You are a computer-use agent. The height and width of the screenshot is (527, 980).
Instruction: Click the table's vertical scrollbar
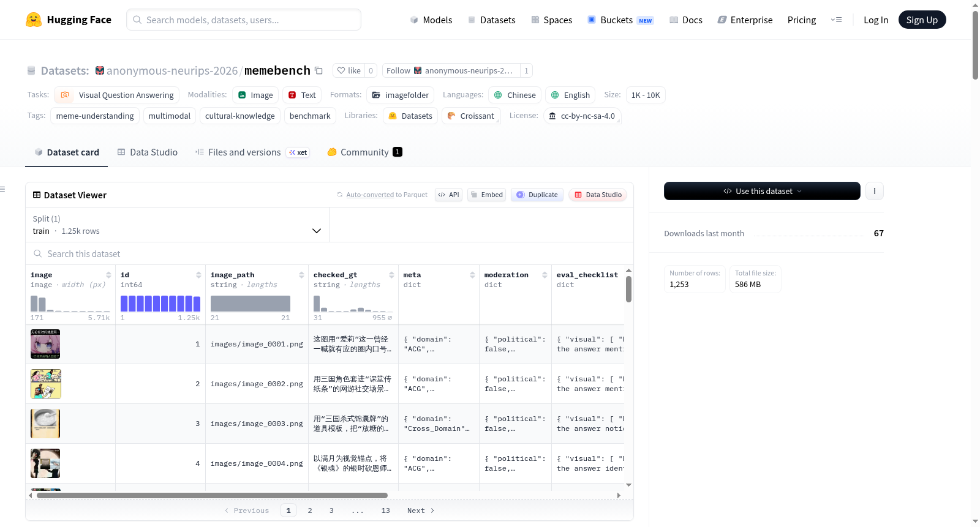tap(628, 289)
